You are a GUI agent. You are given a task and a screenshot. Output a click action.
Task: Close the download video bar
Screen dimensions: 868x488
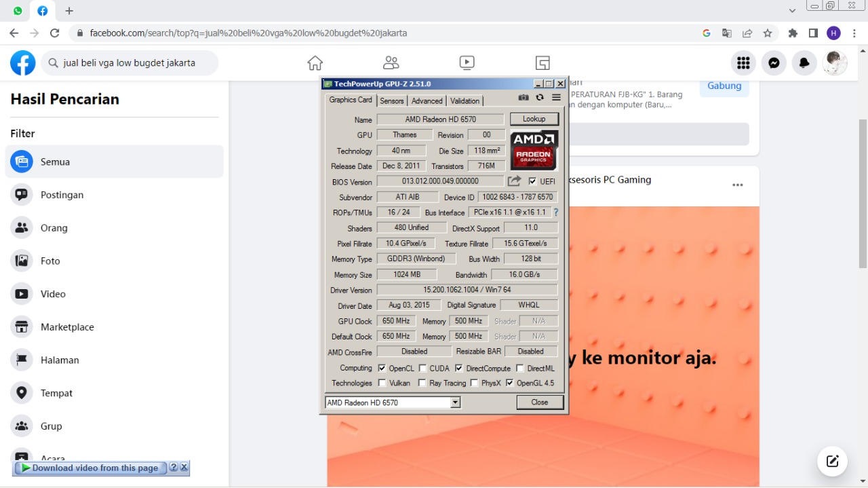(x=184, y=468)
